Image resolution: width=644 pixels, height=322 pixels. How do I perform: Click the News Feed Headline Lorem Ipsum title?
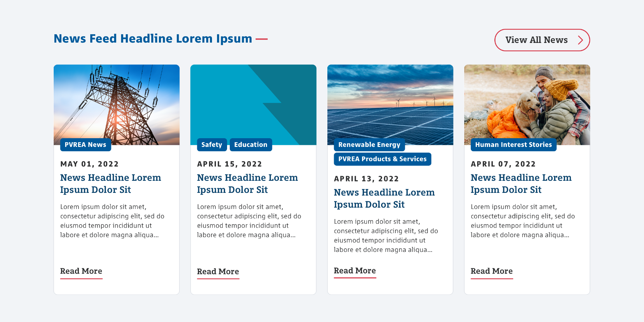[153, 39]
